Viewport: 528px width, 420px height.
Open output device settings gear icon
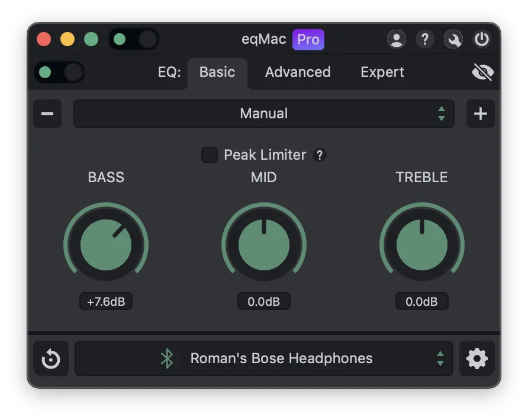(477, 358)
